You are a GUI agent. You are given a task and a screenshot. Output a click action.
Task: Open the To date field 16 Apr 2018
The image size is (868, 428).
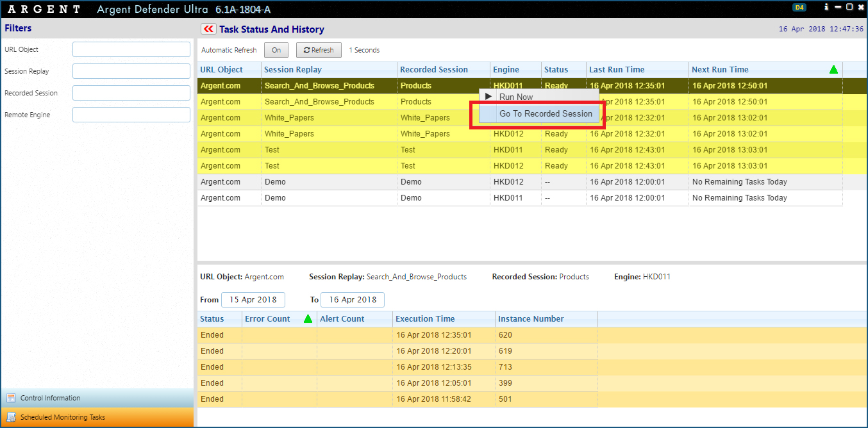point(352,300)
